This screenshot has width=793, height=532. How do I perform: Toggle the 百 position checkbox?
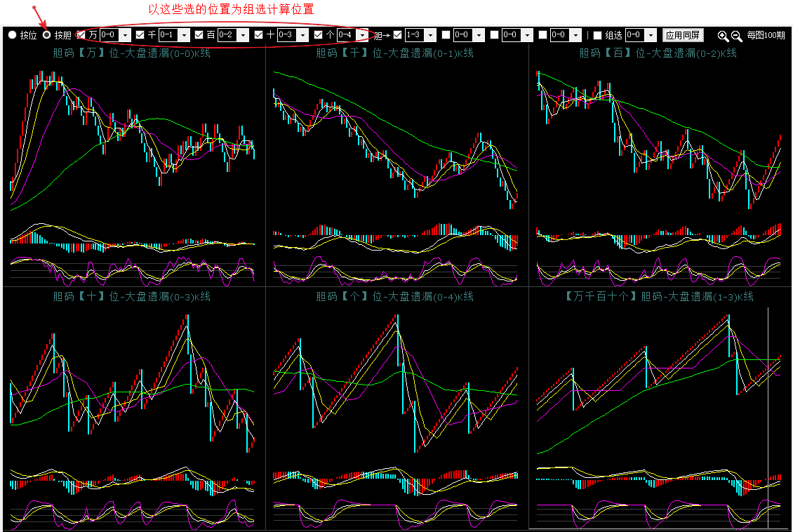click(199, 35)
